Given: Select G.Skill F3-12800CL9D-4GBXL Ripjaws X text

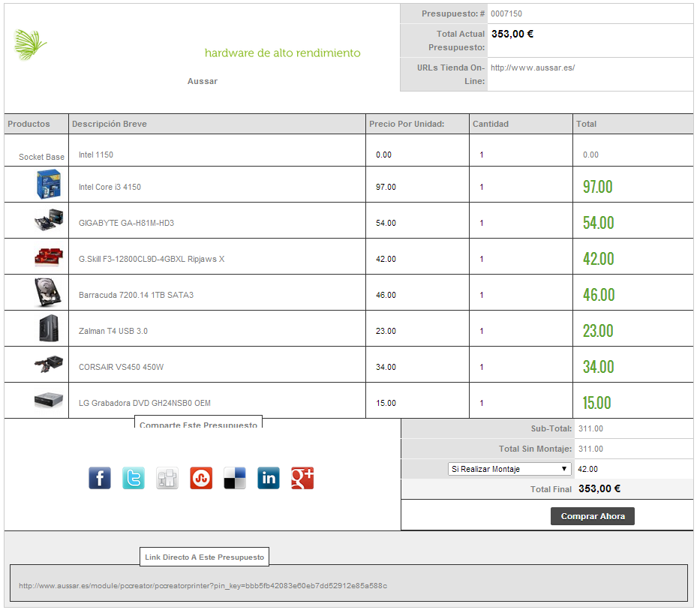Looking at the screenshot, I should [x=152, y=259].
